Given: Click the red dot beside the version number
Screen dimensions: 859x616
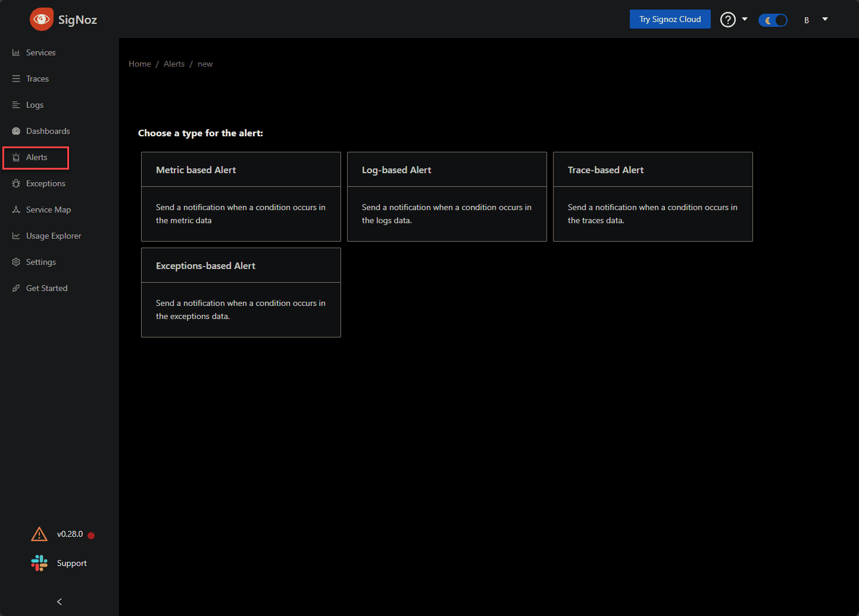Looking at the screenshot, I should pos(91,535).
